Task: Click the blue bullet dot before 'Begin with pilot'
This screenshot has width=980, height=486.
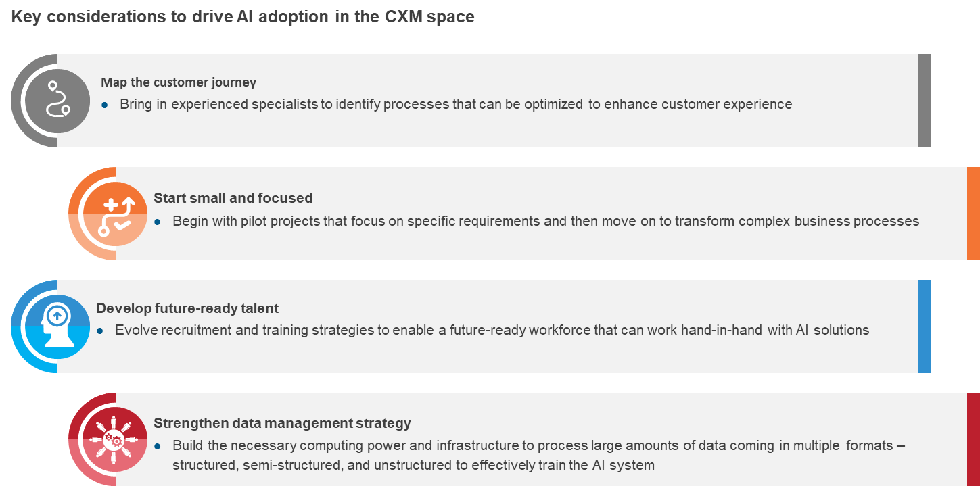Action: 158,221
